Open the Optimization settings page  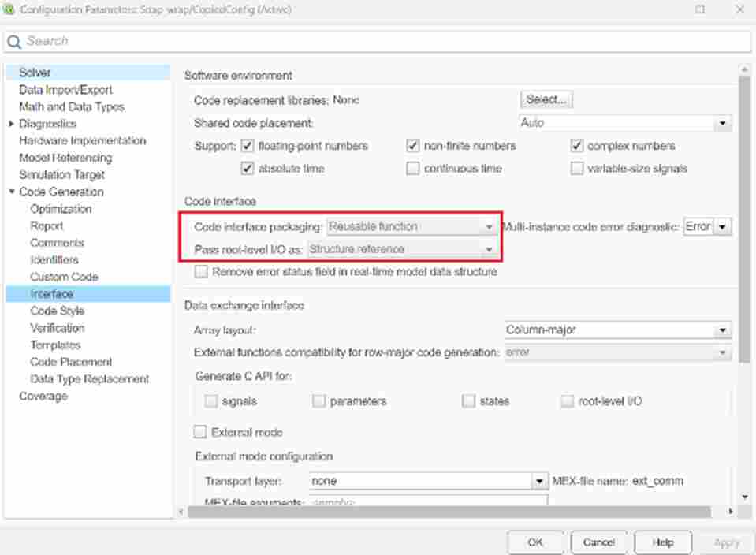coord(61,209)
